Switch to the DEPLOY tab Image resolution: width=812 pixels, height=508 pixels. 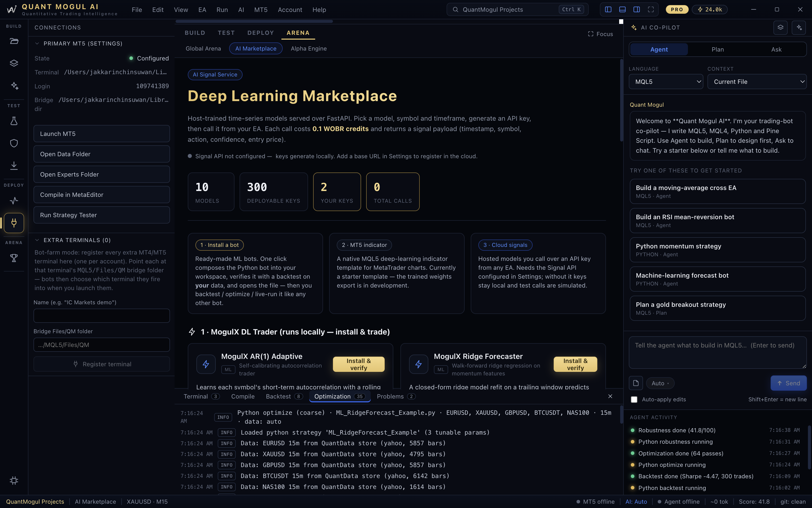(x=261, y=33)
